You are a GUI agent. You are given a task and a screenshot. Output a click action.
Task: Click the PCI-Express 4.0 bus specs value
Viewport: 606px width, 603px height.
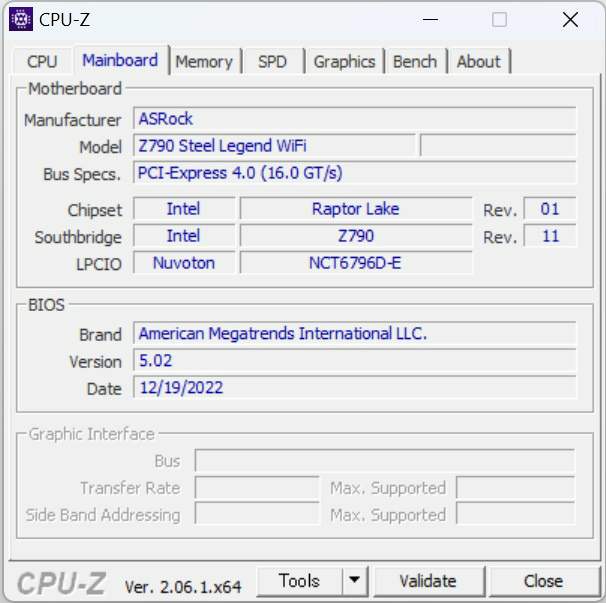pos(355,173)
